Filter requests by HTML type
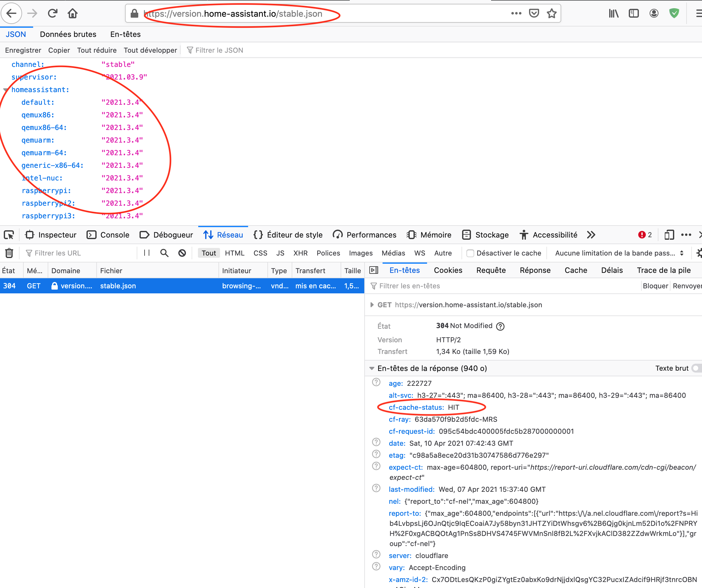Image resolution: width=702 pixels, height=588 pixels. coord(235,253)
